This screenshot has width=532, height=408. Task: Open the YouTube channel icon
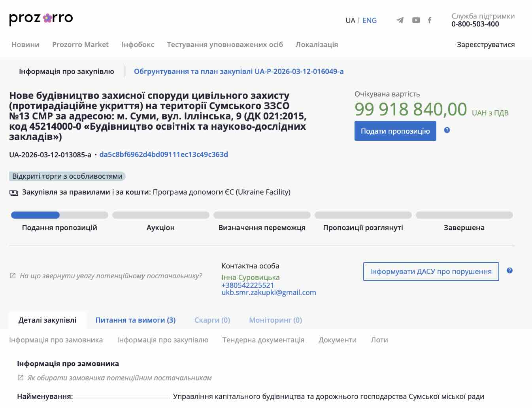416,20
